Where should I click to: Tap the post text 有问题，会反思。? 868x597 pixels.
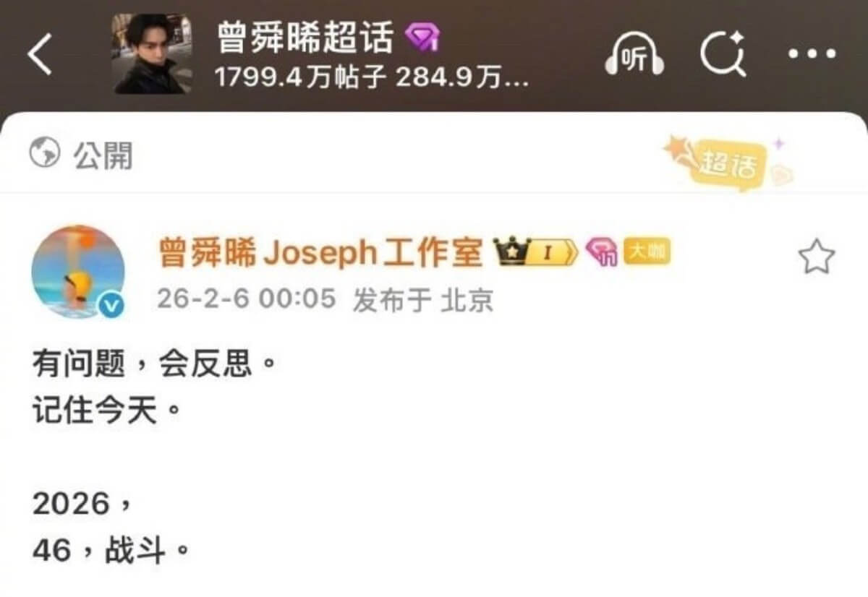(x=154, y=364)
